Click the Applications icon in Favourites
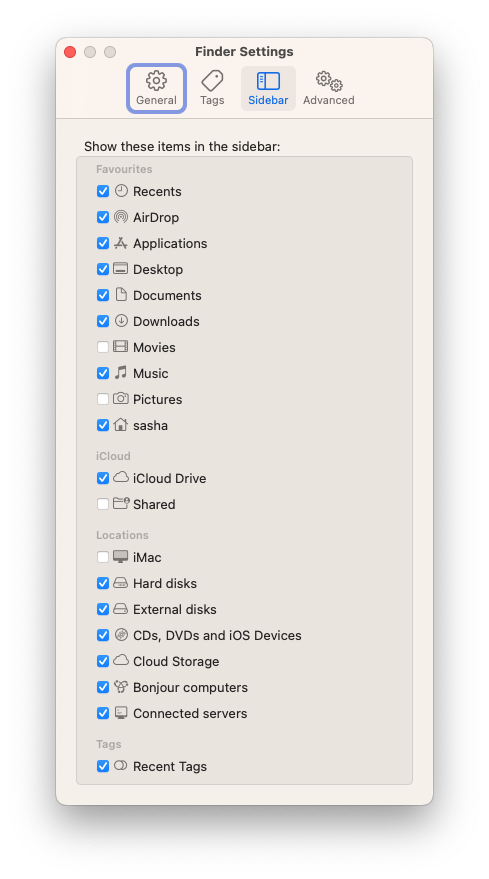 (x=121, y=243)
